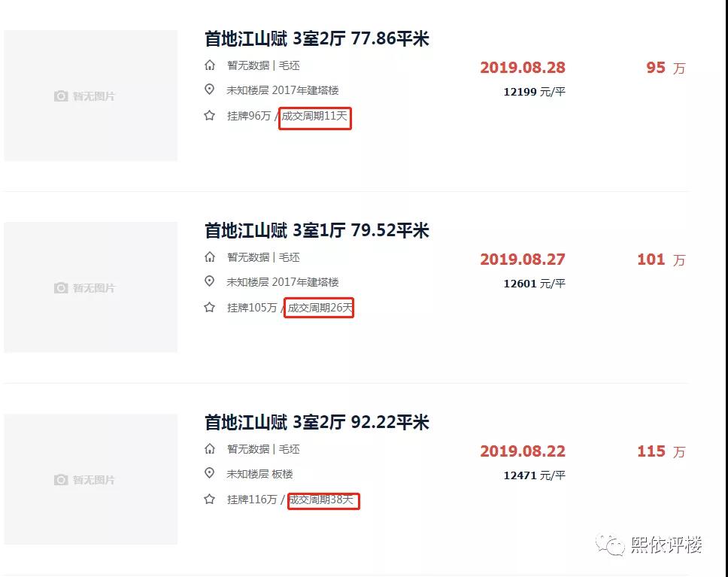The width and height of the screenshot is (728, 577).
Task: Click the 暂无图片 thumbnail of the third listing
Action: click(x=89, y=479)
